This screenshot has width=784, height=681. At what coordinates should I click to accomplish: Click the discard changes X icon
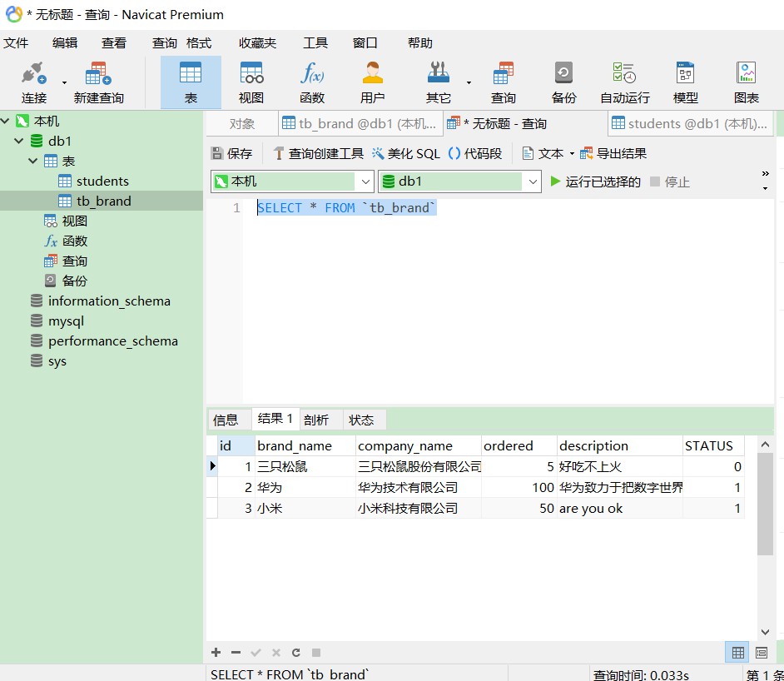276,653
